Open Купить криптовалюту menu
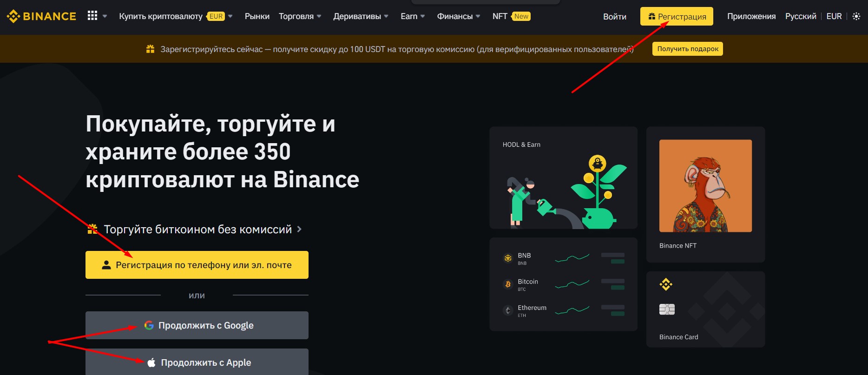Image resolution: width=868 pixels, height=375 pixels. pos(161,16)
